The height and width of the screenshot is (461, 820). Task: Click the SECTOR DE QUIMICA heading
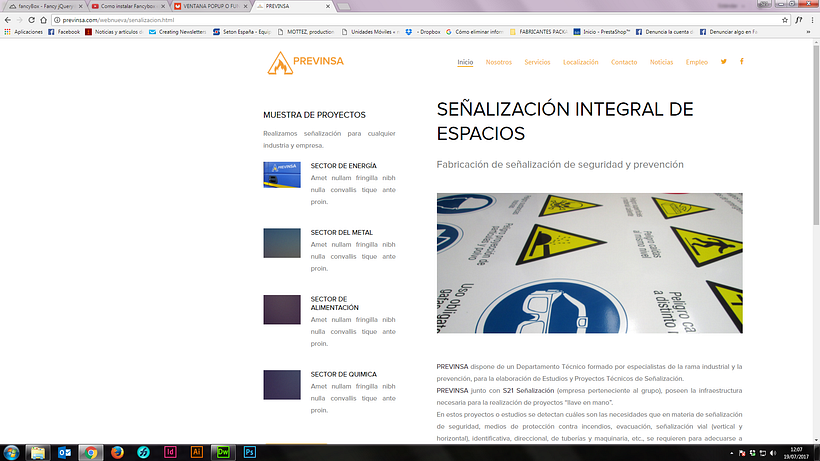pyautogui.click(x=344, y=374)
